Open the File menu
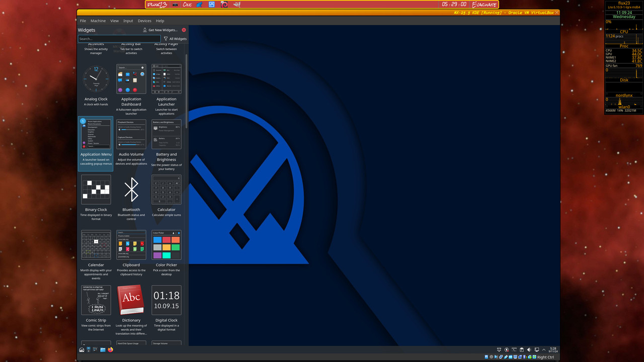The image size is (644, 362). 83,21
